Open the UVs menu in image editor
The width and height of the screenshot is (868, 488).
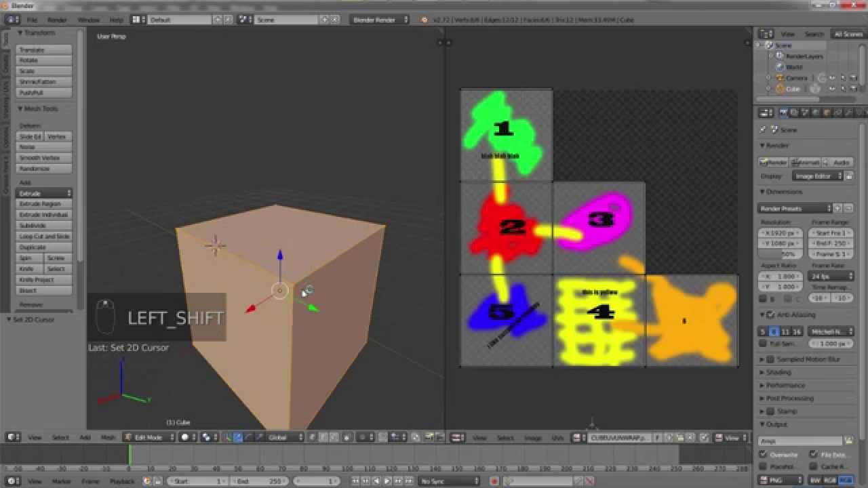pos(557,438)
